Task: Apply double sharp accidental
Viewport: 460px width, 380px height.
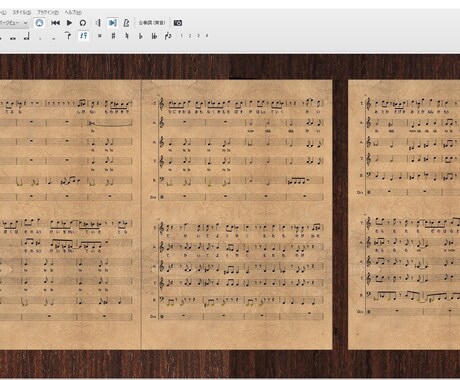Action: pyautogui.click(x=99, y=36)
